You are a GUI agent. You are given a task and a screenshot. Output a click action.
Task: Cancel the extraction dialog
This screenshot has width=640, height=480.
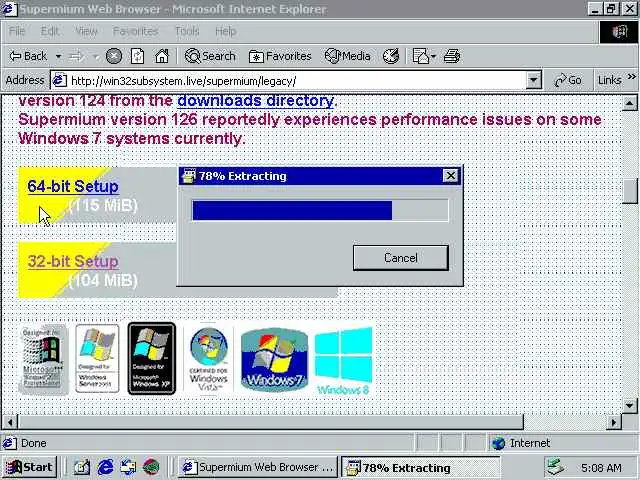[x=400, y=258]
